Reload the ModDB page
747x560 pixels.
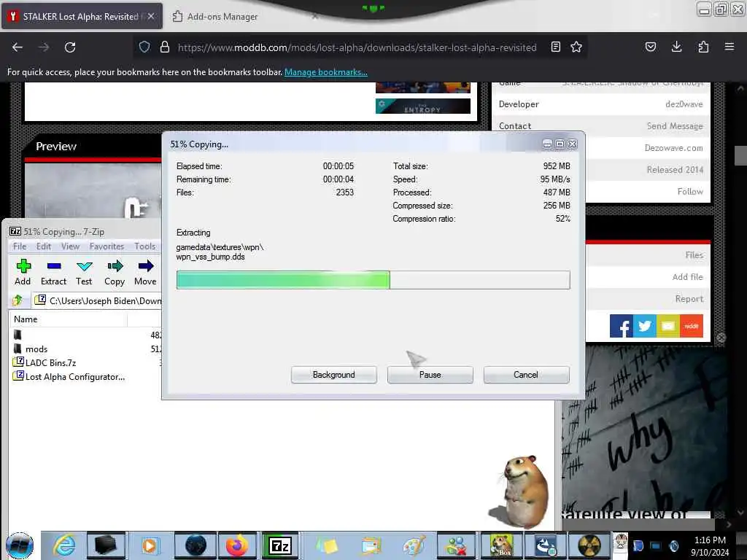[x=70, y=47]
